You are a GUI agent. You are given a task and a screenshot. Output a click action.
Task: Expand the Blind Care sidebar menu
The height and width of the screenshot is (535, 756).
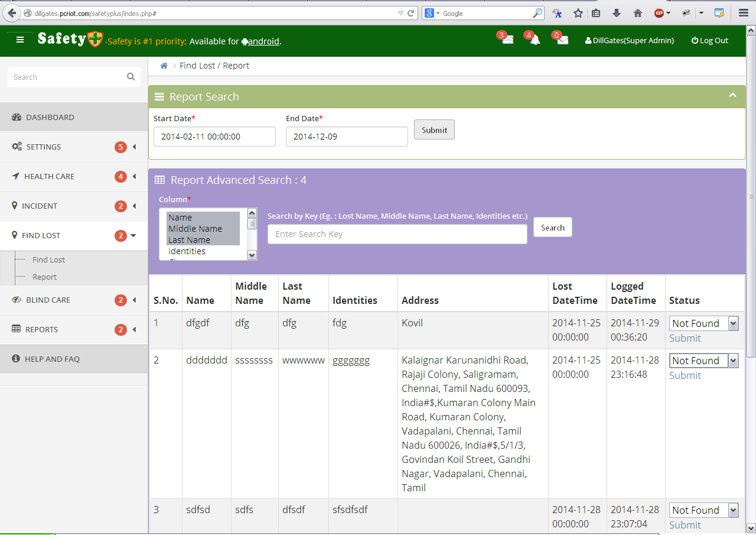tap(74, 300)
